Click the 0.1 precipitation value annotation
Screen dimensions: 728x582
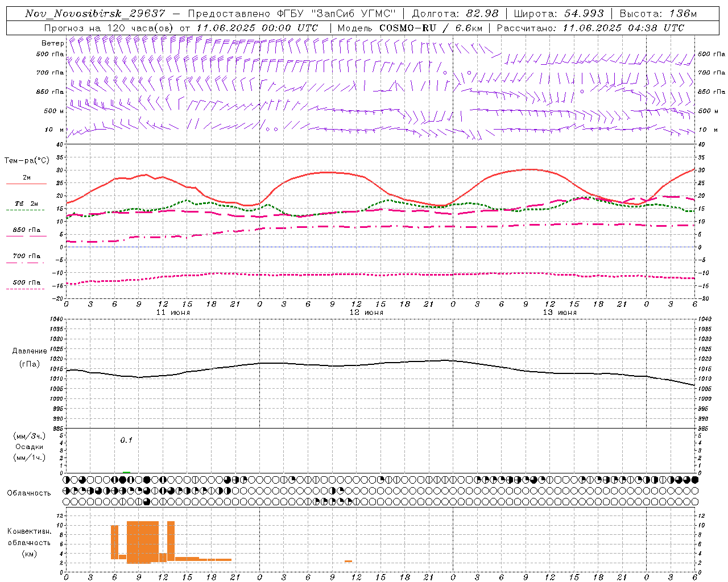pos(126,440)
